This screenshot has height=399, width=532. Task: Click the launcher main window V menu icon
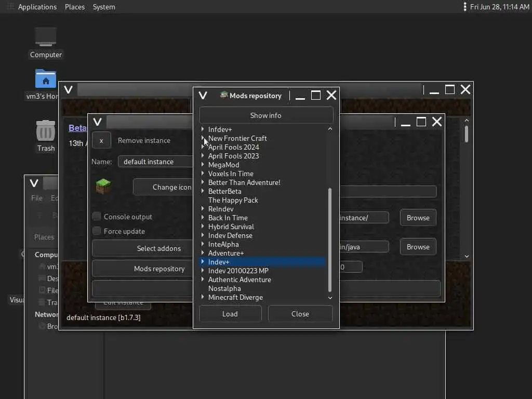(x=68, y=89)
